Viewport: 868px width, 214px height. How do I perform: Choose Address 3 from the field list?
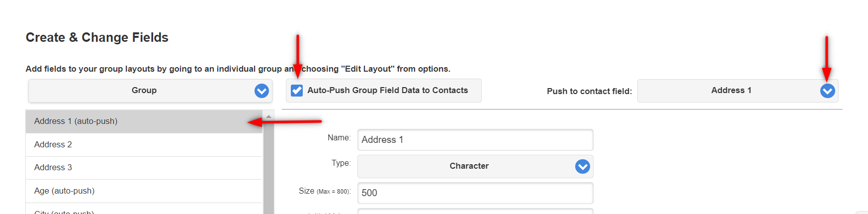click(x=144, y=168)
